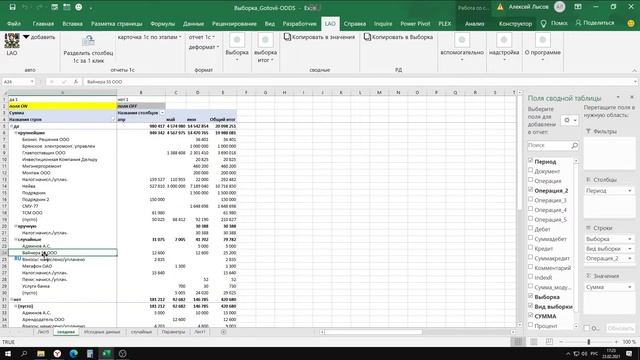Toggle the Операция_3 field checkbox

[530, 200]
